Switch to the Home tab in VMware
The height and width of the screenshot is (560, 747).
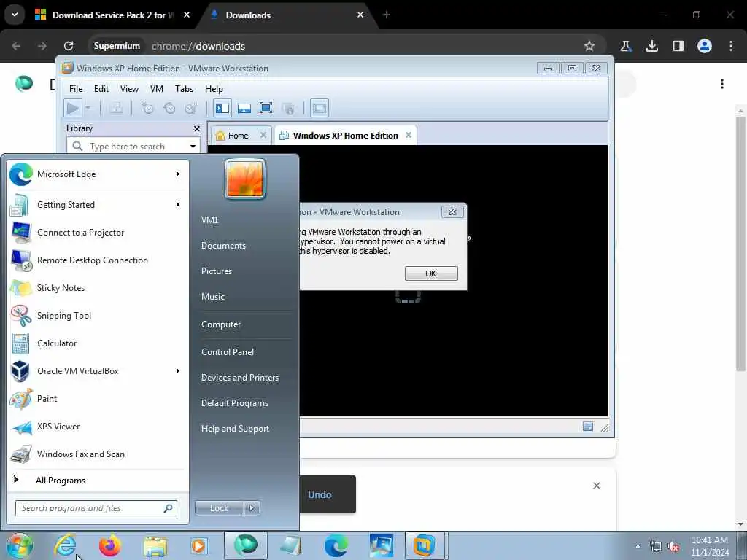(x=238, y=136)
